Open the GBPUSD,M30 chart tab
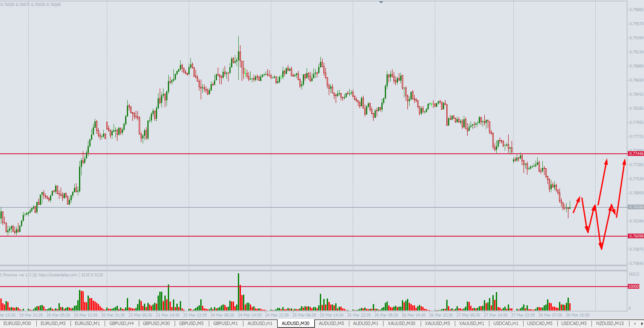The height and width of the screenshot is (328, 644). coord(156,323)
